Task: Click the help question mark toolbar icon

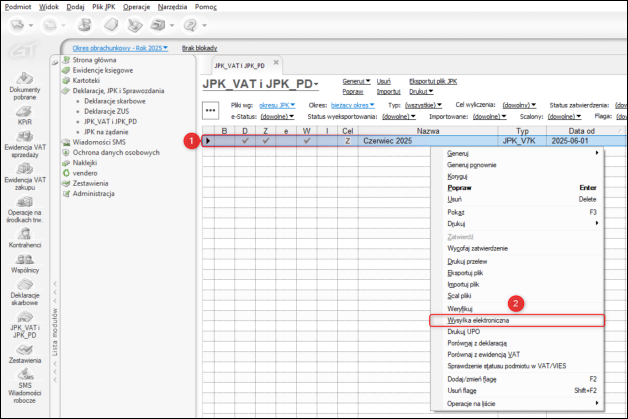Action: [190, 25]
